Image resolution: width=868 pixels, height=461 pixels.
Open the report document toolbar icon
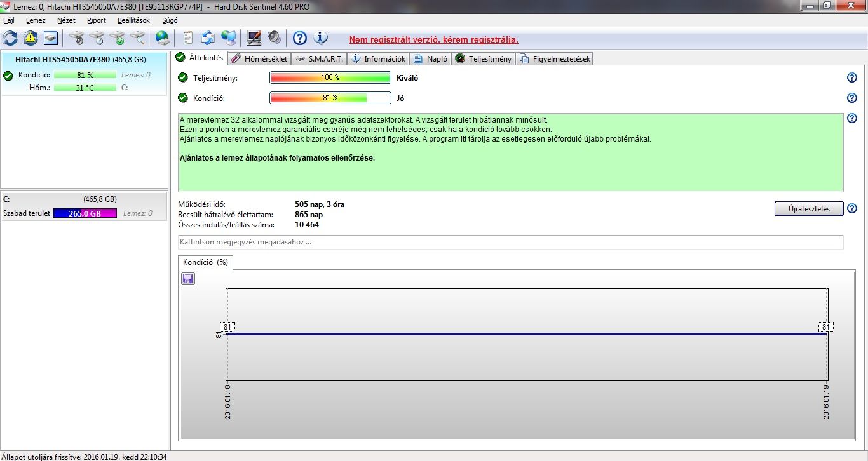click(x=188, y=38)
